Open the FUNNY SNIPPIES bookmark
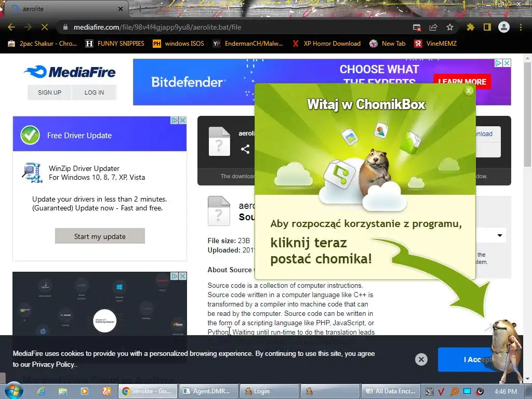Image resolution: width=532 pixels, height=399 pixels. (x=115, y=44)
